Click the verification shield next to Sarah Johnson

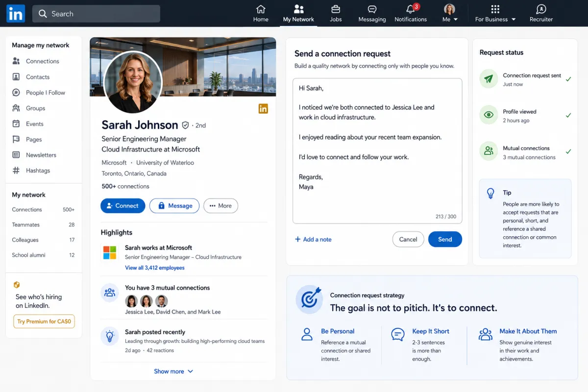coord(185,125)
